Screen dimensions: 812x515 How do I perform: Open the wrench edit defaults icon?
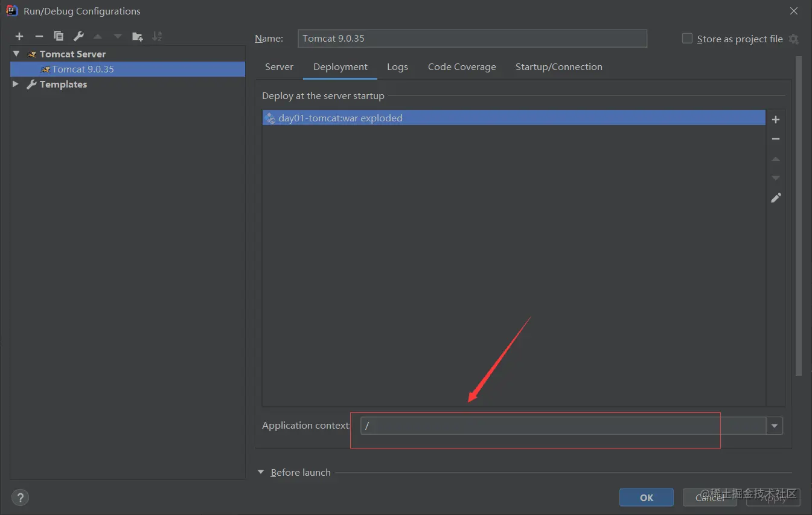pyautogui.click(x=78, y=36)
